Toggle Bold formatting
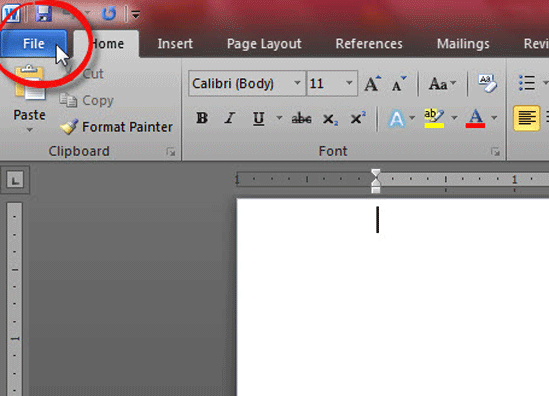Image resolution: width=549 pixels, height=396 pixels. pos(202,118)
